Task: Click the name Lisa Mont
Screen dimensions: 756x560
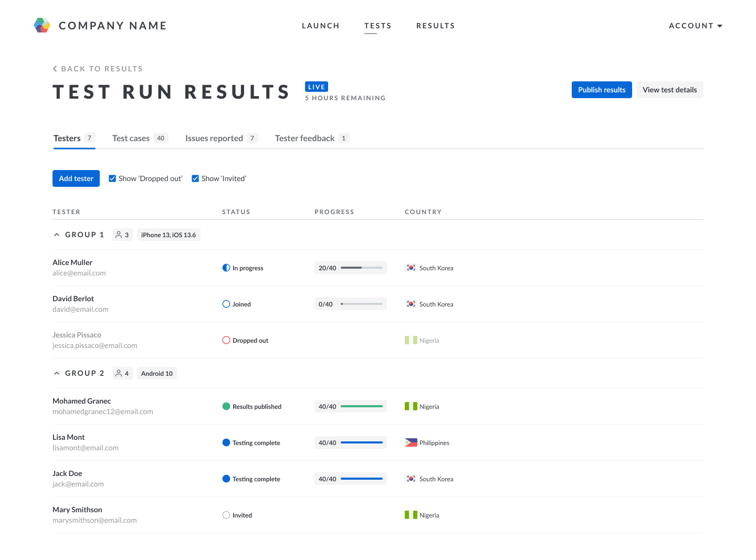Action: click(x=69, y=437)
